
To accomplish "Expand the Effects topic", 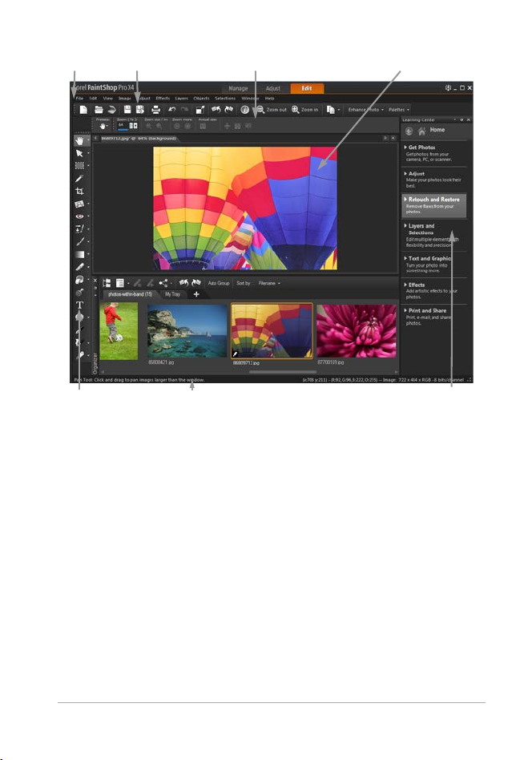I will point(415,285).
